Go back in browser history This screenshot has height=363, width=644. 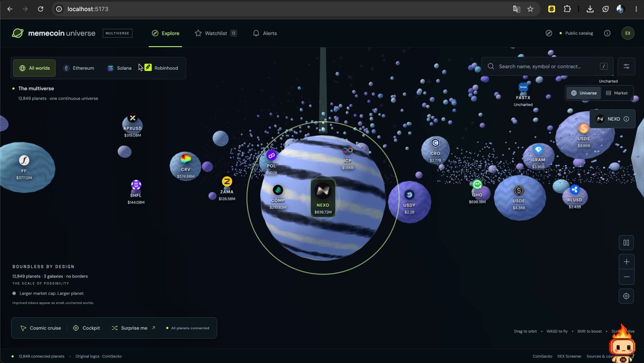pyautogui.click(x=10, y=9)
